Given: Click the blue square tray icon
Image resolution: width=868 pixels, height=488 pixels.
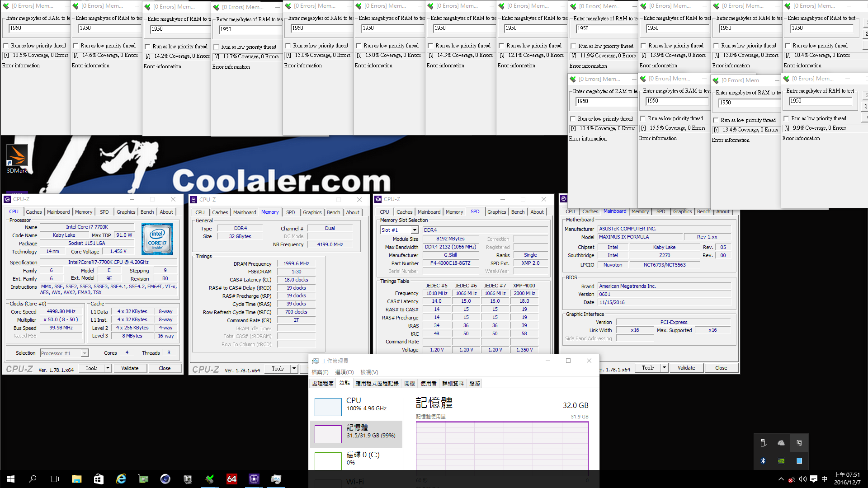Looking at the screenshot, I should click(x=799, y=461).
